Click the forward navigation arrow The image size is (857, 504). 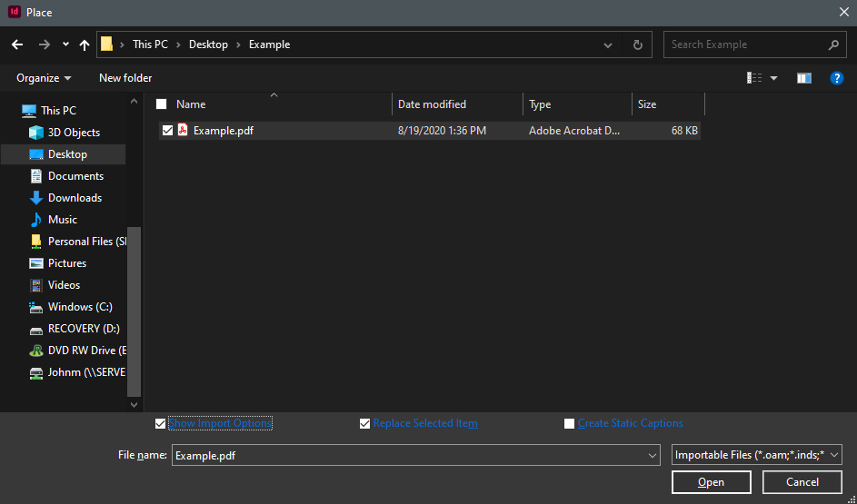point(45,44)
